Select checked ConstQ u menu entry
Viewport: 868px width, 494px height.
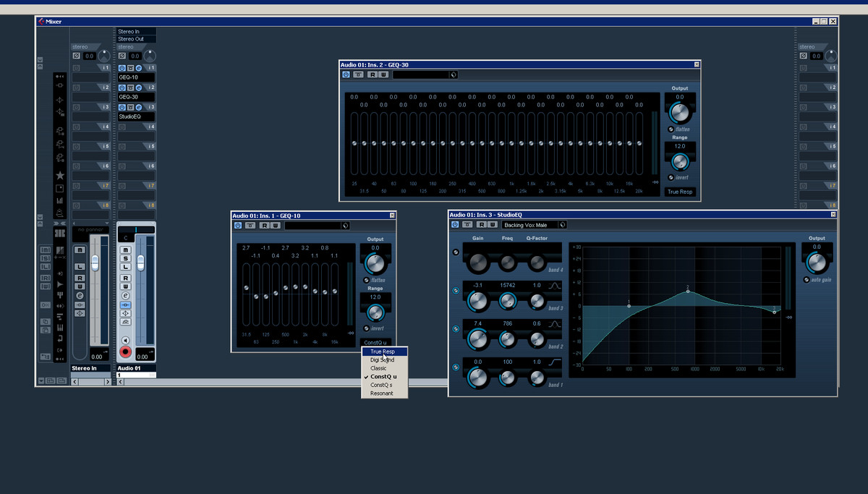(385, 377)
